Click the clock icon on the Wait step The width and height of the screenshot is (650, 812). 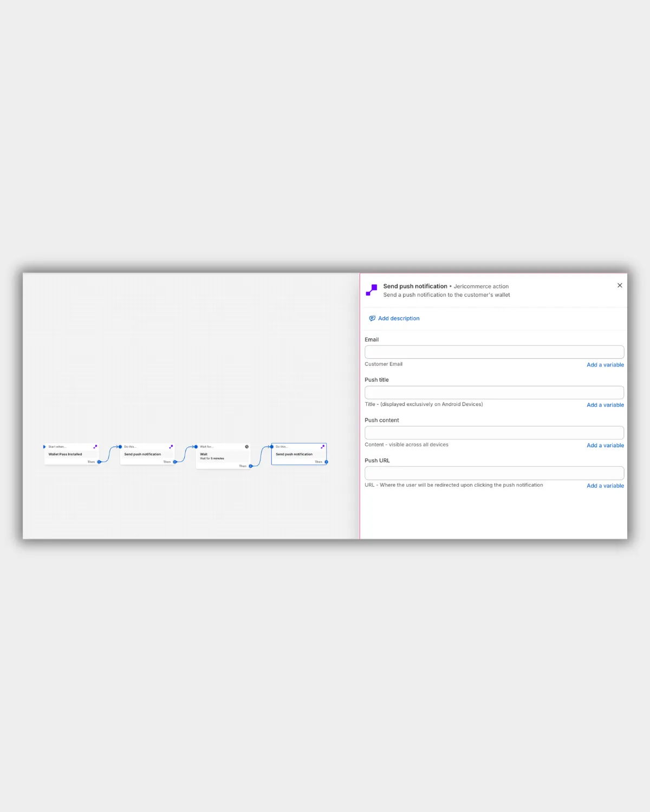click(x=247, y=447)
